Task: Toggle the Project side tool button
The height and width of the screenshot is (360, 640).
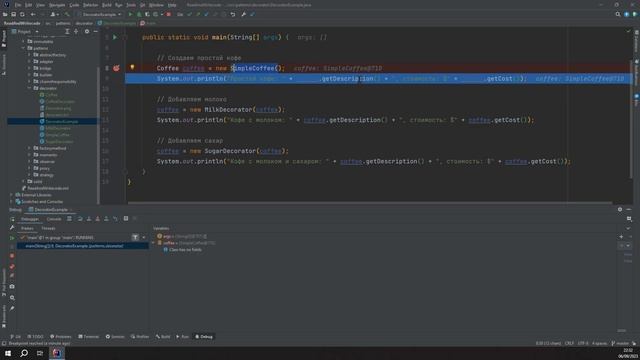Action: [x=4, y=39]
